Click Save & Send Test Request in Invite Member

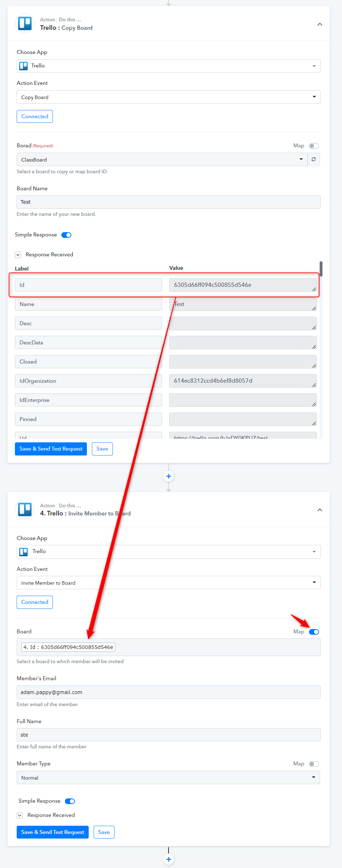pyautogui.click(x=53, y=832)
